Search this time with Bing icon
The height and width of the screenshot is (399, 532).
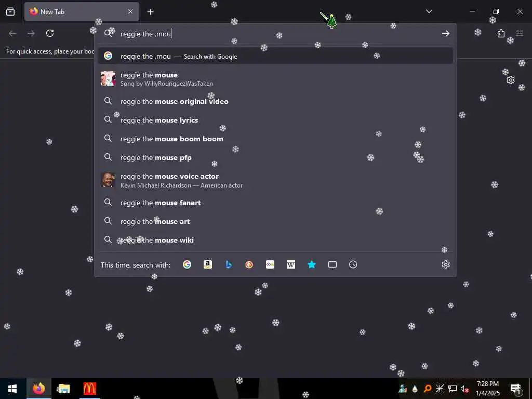pyautogui.click(x=229, y=264)
